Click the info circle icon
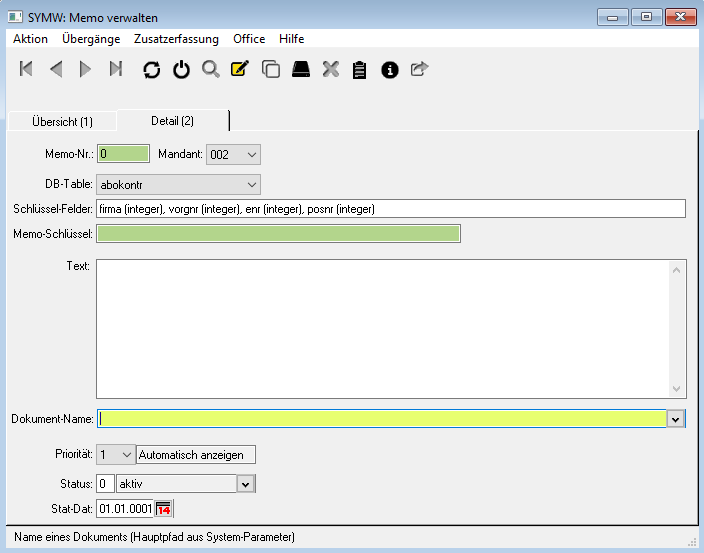The image size is (704, 553). [x=390, y=69]
